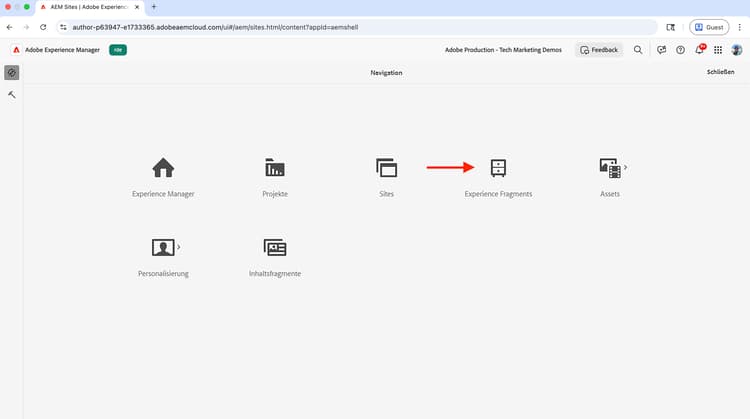Open the Projekte folder icon
This screenshot has height=419, width=750.
[275, 168]
